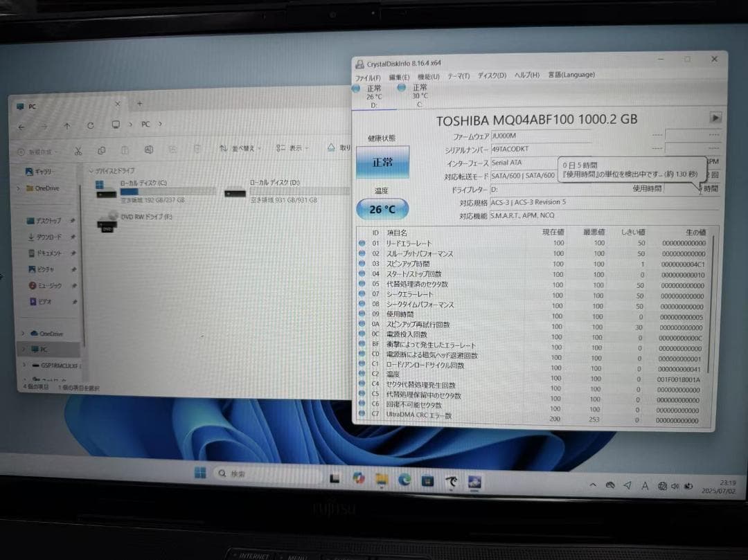The image size is (748, 560).
Task: Open the 機能(U) menu in CrystalDiskInfo
Action: (427, 75)
